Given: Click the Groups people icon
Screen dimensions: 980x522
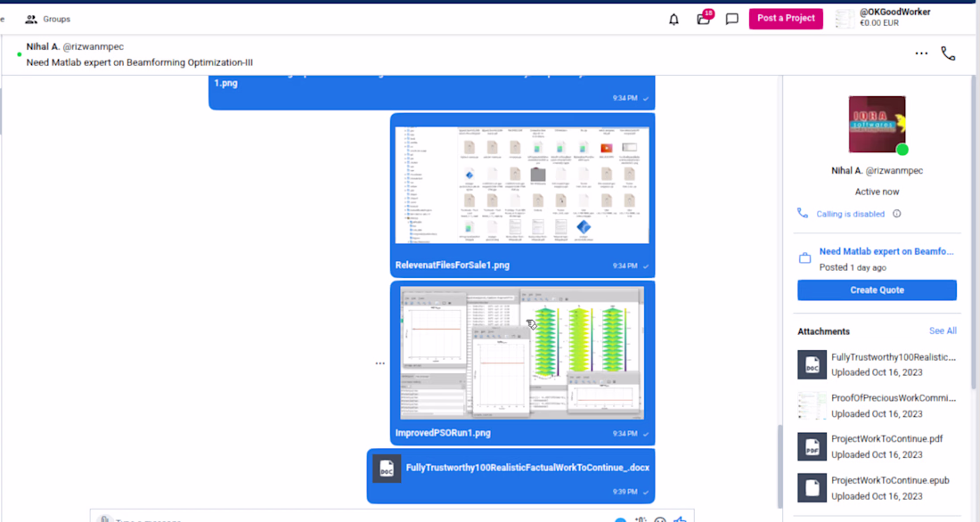Looking at the screenshot, I should [x=30, y=20].
